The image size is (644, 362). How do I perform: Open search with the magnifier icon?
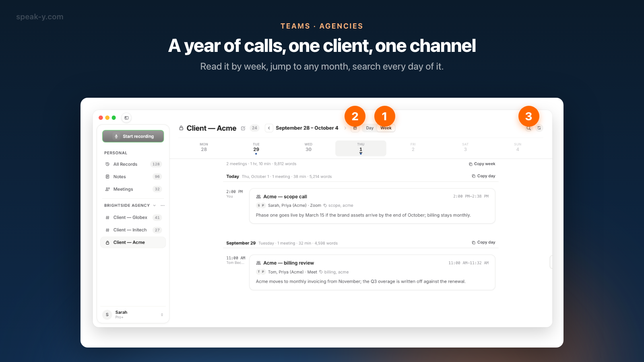(528, 128)
